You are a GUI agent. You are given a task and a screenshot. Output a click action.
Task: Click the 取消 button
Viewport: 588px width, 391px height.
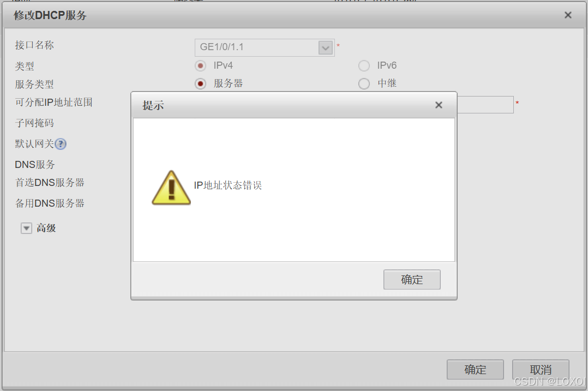click(541, 370)
